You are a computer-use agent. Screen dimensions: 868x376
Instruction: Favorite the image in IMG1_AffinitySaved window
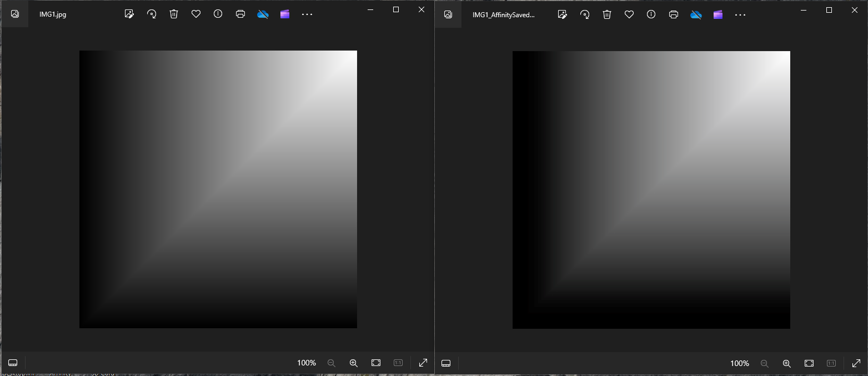pos(629,14)
